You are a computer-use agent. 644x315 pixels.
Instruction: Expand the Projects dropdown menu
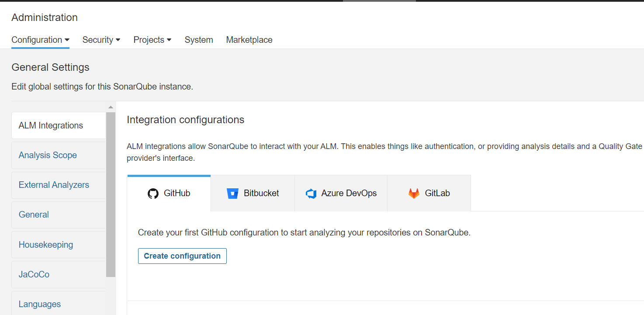pos(152,40)
